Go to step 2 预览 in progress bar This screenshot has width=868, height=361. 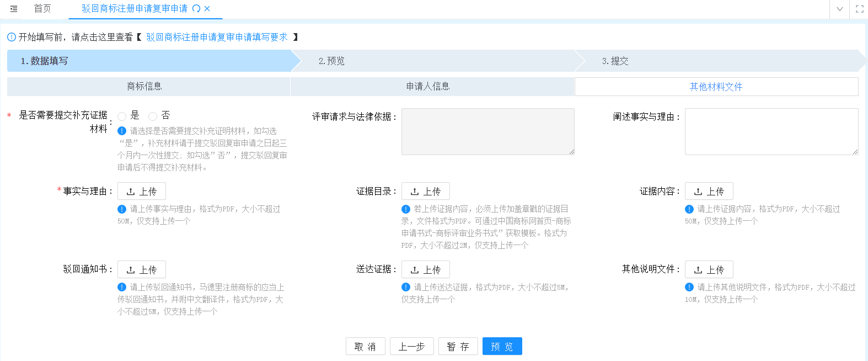[331, 61]
